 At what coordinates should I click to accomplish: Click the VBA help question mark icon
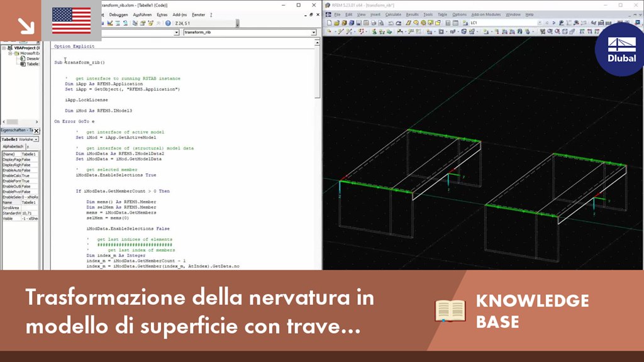click(168, 23)
